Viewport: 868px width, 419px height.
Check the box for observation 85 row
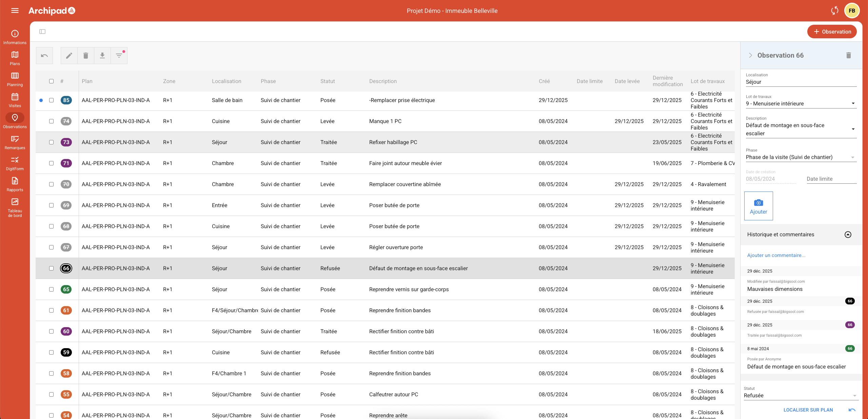pyautogui.click(x=51, y=100)
